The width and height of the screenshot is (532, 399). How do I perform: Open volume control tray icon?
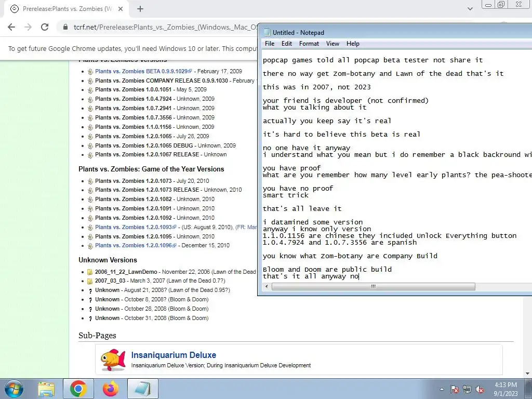coord(480,390)
